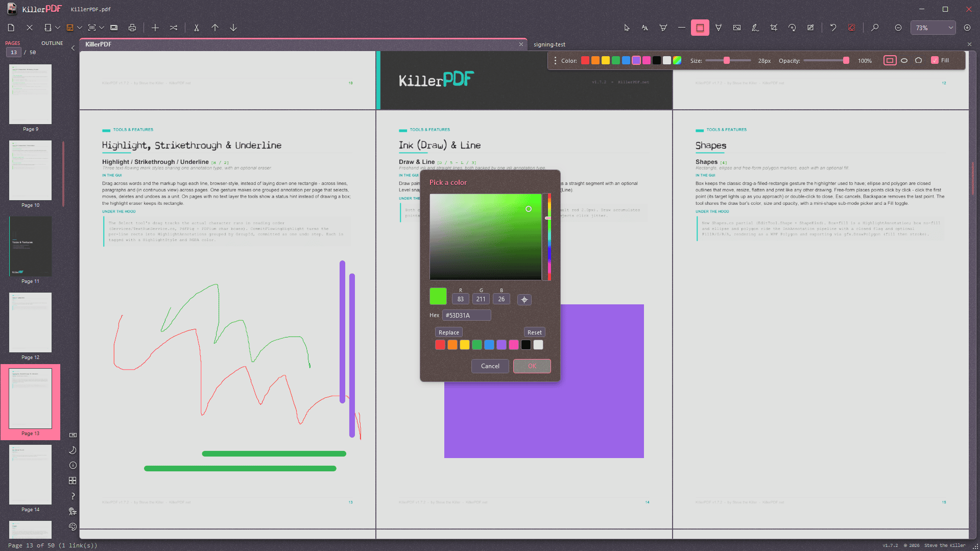Select the signature tool
Image resolution: width=980 pixels, height=551 pixels.
(755, 28)
